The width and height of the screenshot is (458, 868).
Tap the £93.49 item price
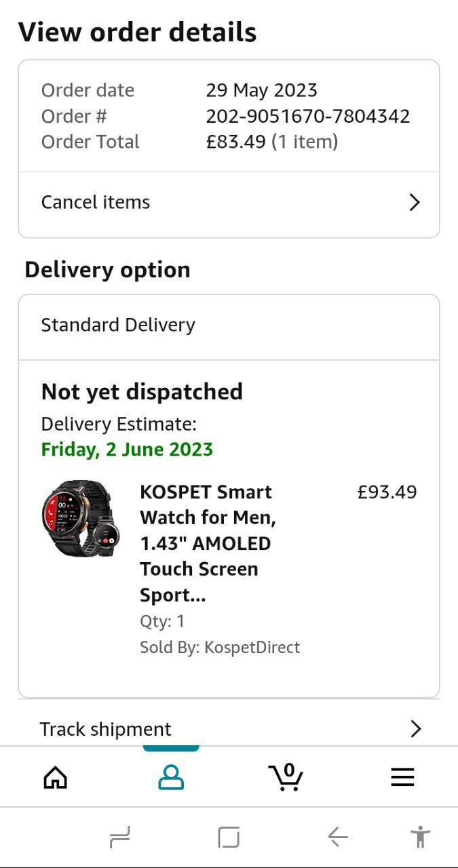[x=387, y=492]
